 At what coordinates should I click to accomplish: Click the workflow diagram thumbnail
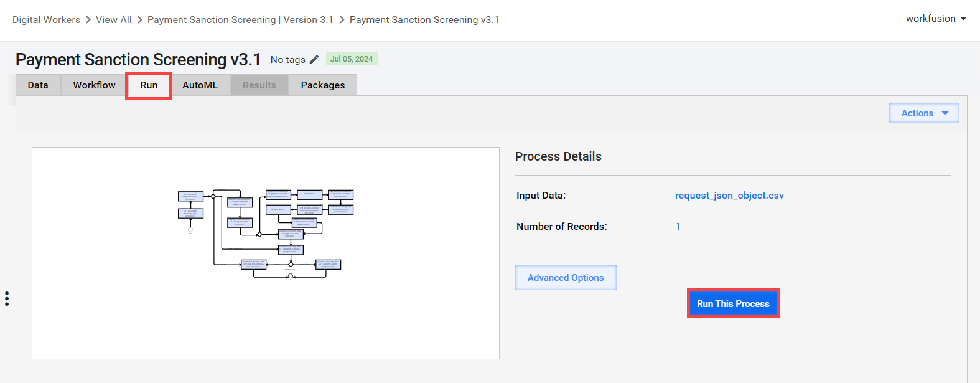(x=266, y=253)
